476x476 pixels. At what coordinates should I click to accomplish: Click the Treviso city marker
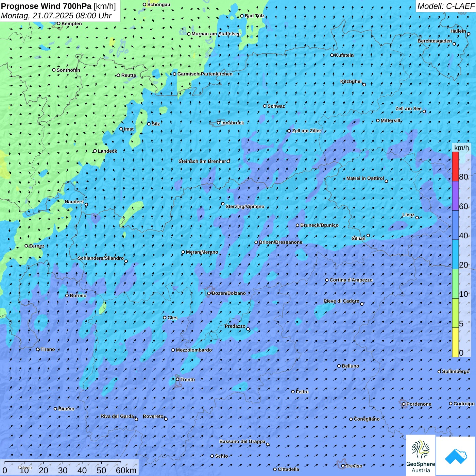coord(343,466)
